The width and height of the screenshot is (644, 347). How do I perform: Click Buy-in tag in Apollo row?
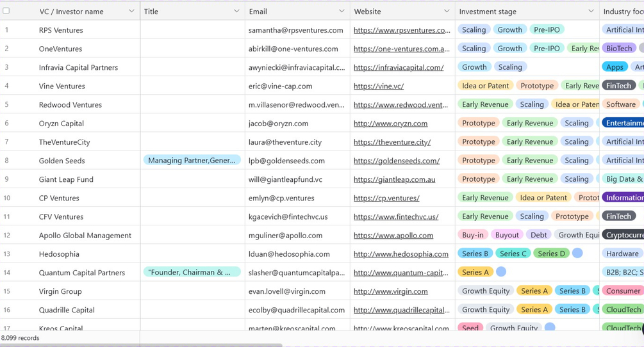(x=473, y=235)
